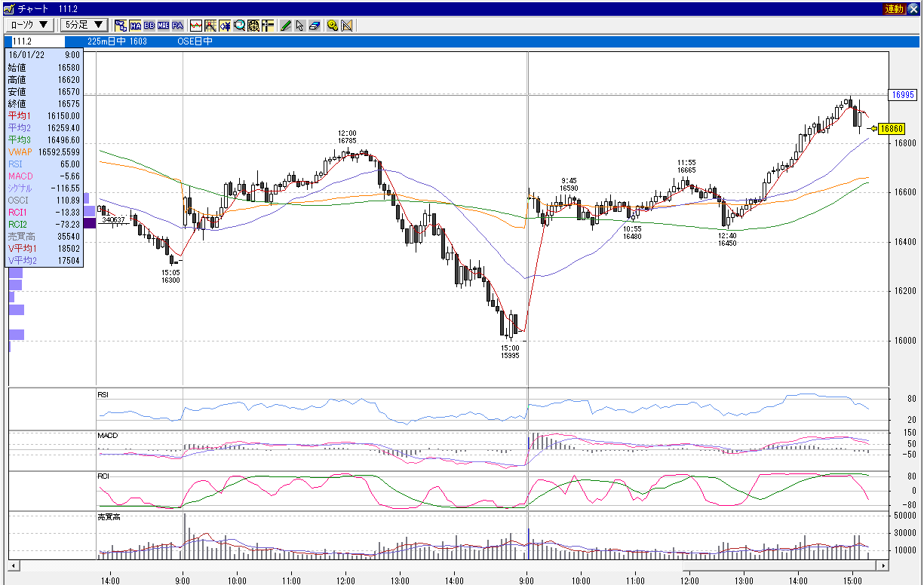Screen dimensions: 924x585
Task: Close the chart window
Action: pyautogui.click(x=913, y=8)
